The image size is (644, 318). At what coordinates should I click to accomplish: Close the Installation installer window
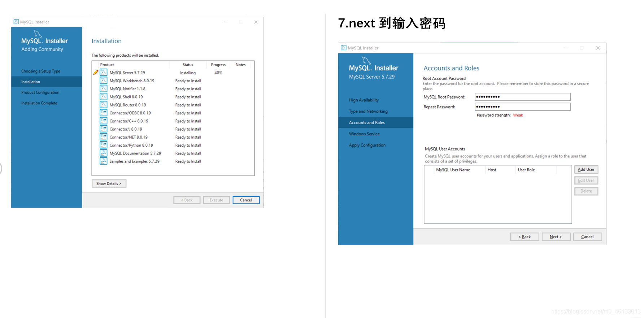256,22
